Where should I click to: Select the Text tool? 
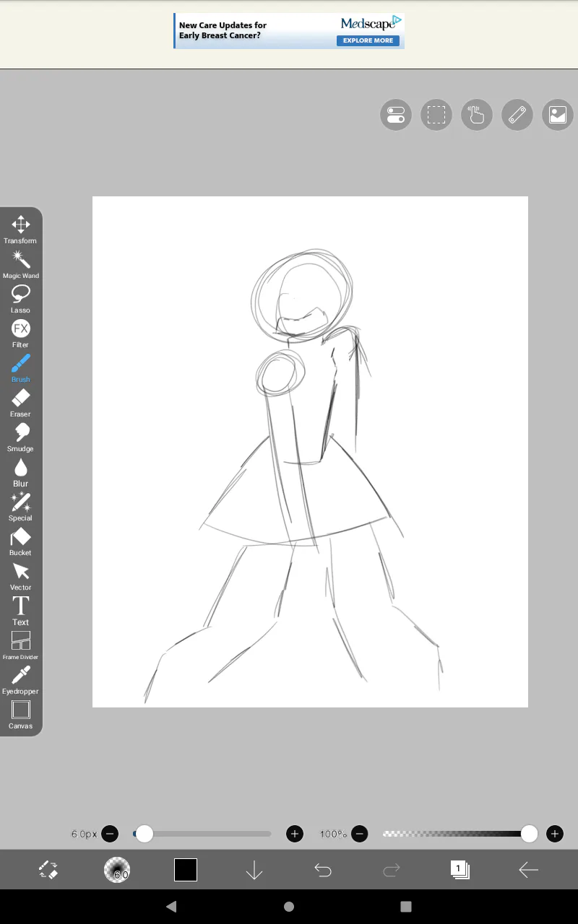point(21,611)
